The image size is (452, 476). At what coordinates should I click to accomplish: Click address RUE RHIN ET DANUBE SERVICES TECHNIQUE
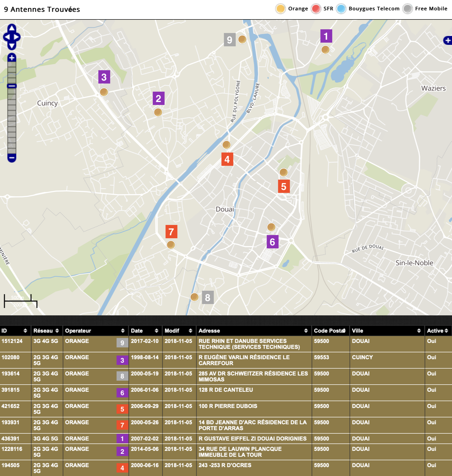click(x=249, y=344)
